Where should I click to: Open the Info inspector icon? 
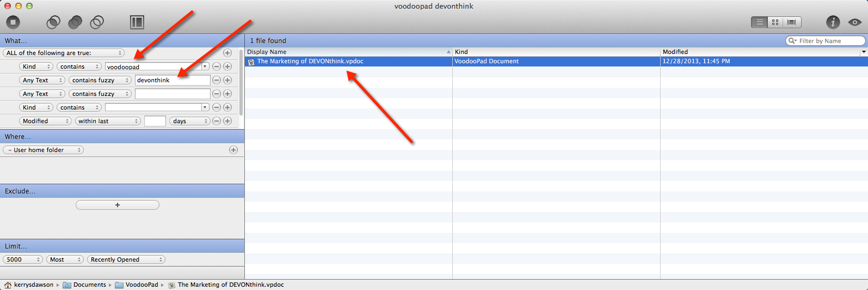(833, 22)
